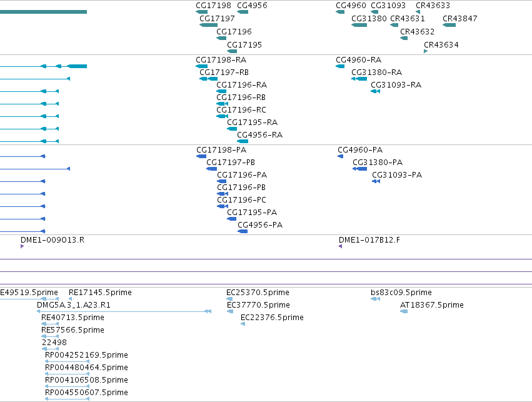Select protein CG17197-PB
The image size is (532, 402).
[212, 169]
